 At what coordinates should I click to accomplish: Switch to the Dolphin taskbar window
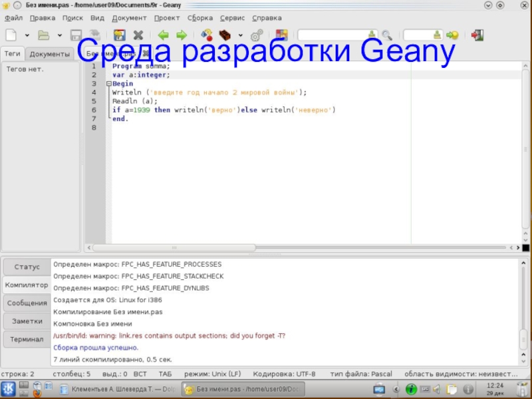pos(118,389)
